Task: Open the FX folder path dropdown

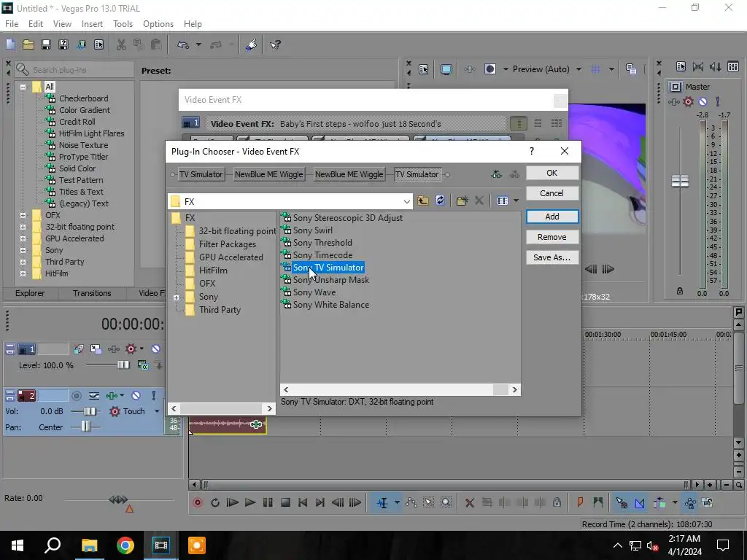Action: (406, 201)
